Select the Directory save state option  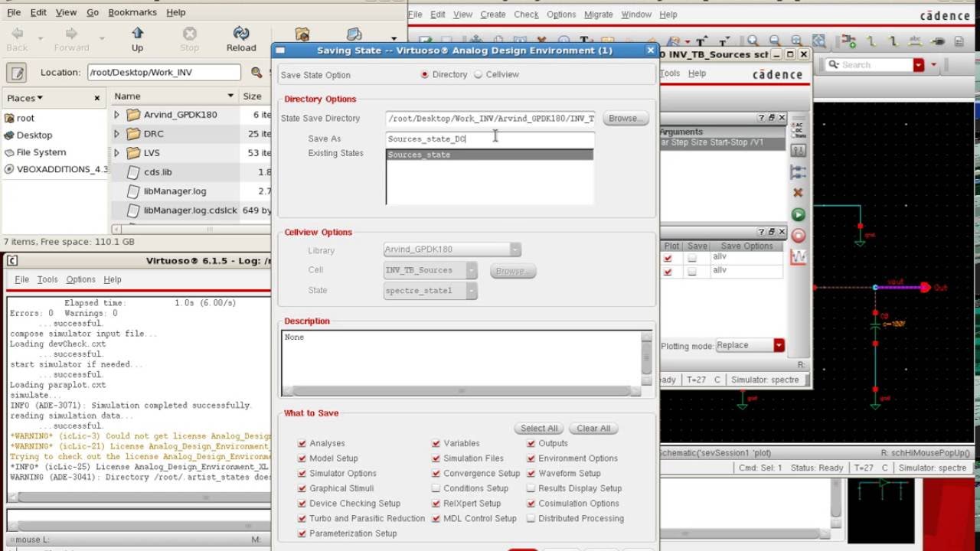pos(424,74)
